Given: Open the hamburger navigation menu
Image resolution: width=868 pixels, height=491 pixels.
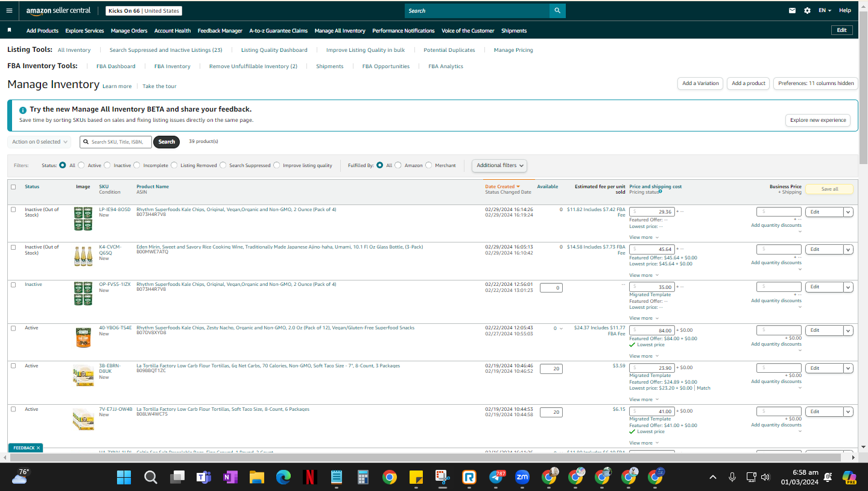Looking at the screenshot, I should (9, 10).
